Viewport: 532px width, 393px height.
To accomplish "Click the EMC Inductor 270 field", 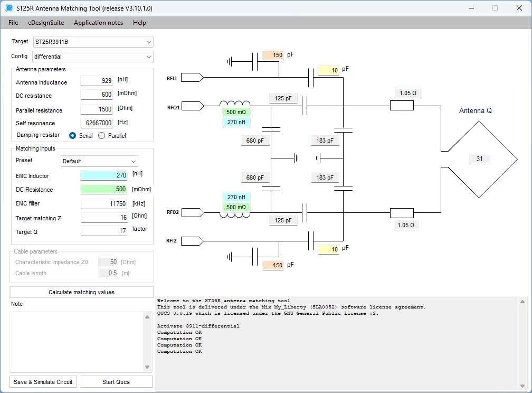I will tap(104, 175).
